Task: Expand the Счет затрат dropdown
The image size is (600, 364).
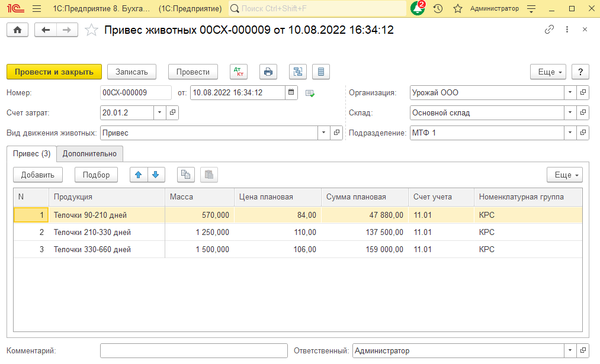Action: (160, 112)
